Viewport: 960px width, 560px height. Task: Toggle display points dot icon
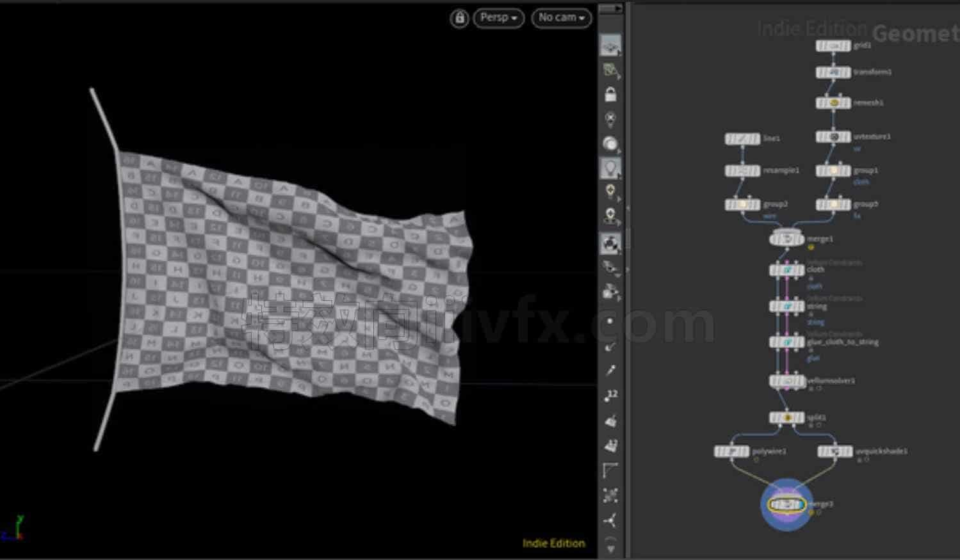pos(610,321)
